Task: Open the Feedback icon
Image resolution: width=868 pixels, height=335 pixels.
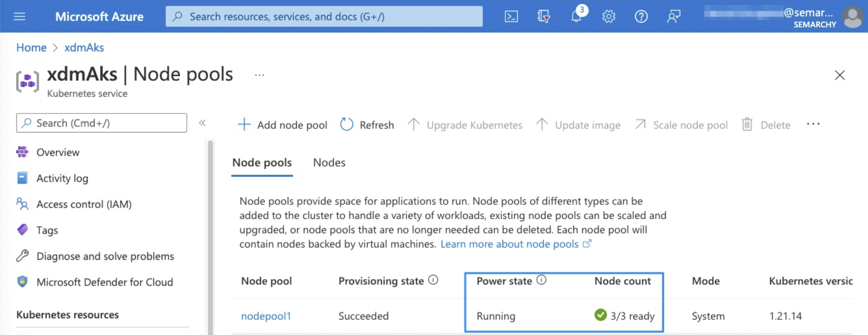Action: [x=673, y=16]
